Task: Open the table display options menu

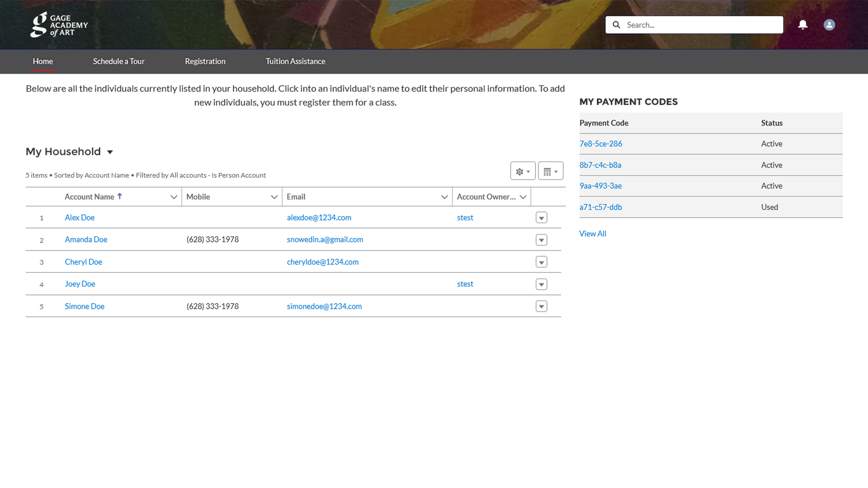Action: (x=550, y=171)
